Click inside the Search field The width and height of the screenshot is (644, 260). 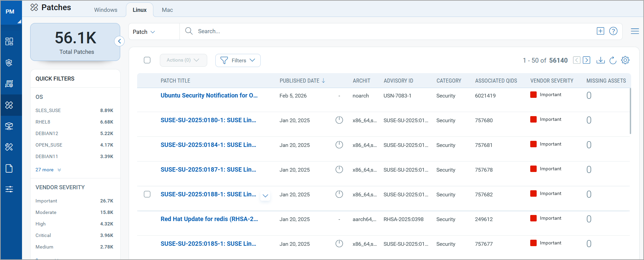click(x=305, y=31)
